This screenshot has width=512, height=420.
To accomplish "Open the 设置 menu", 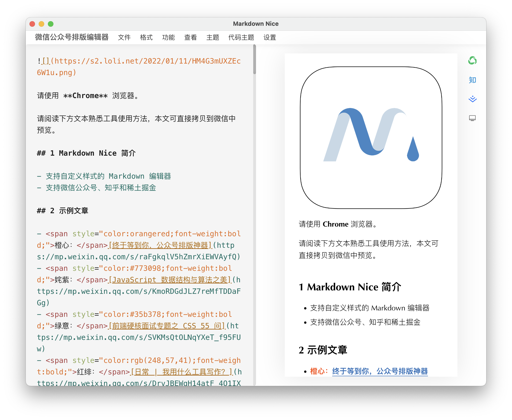I will tap(270, 37).
